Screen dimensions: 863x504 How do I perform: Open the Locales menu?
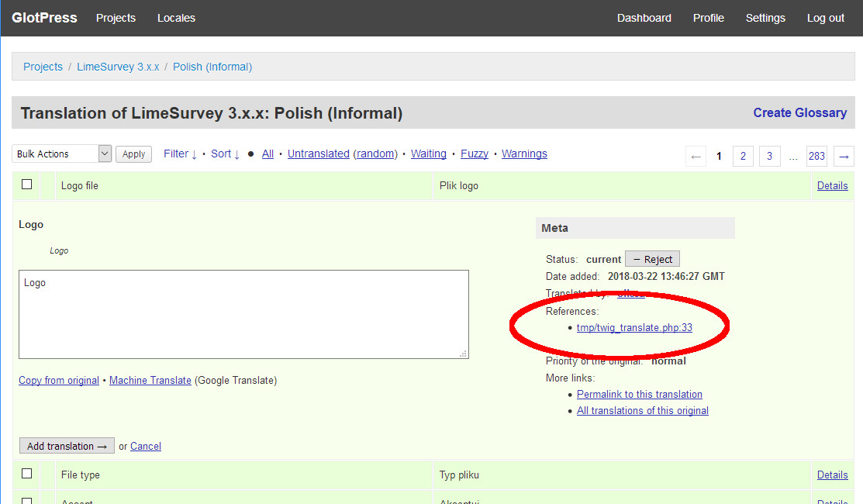(176, 18)
